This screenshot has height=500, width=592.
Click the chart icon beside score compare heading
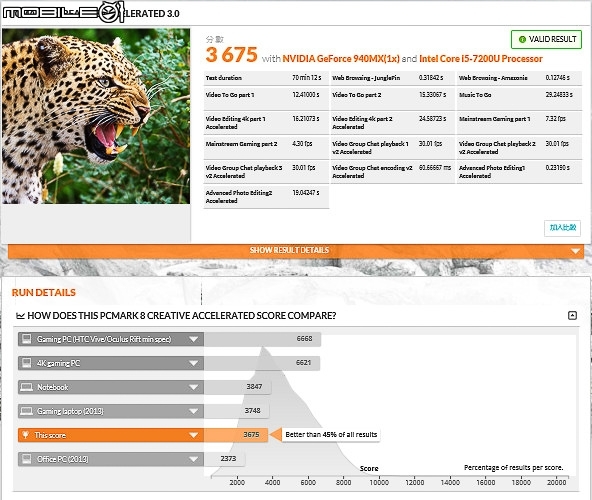tap(20, 316)
